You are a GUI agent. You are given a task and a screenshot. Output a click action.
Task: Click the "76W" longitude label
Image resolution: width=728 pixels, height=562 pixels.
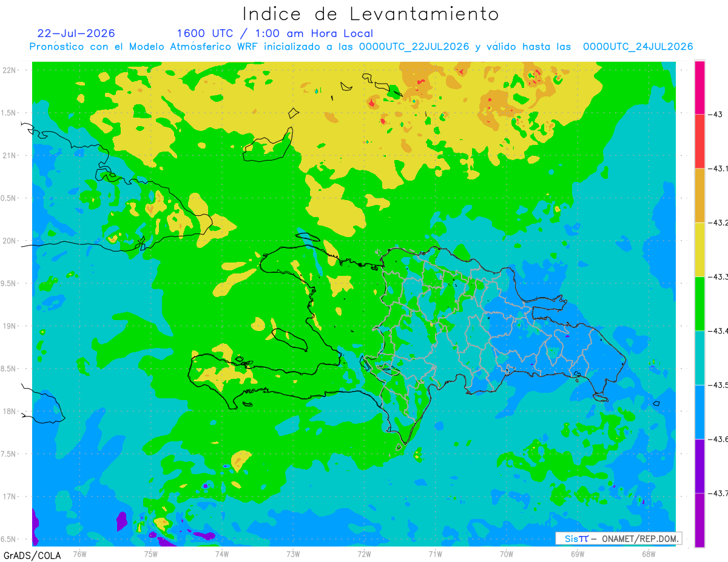(x=79, y=554)
